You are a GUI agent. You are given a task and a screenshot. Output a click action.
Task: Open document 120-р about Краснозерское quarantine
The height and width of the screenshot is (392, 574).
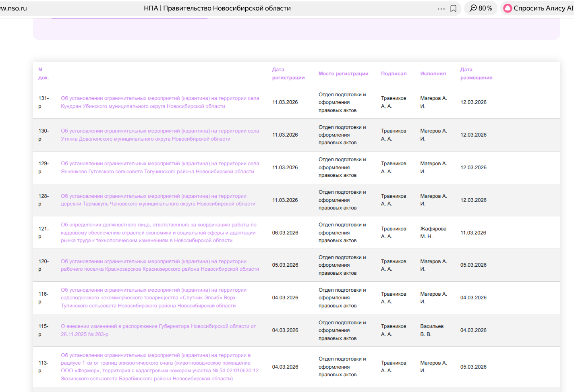[x=160, y=265]
